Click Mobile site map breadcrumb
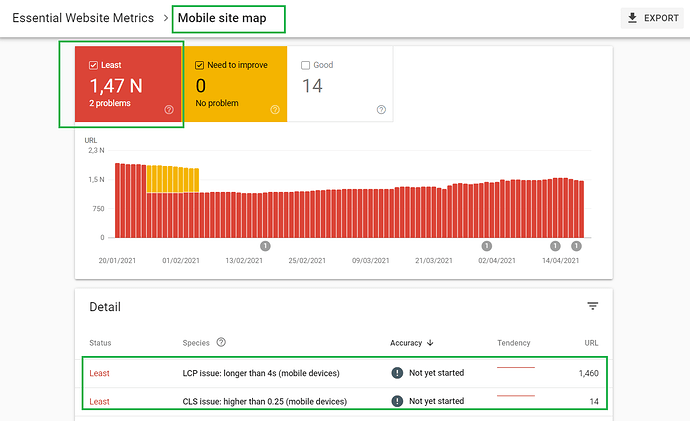 222,18
